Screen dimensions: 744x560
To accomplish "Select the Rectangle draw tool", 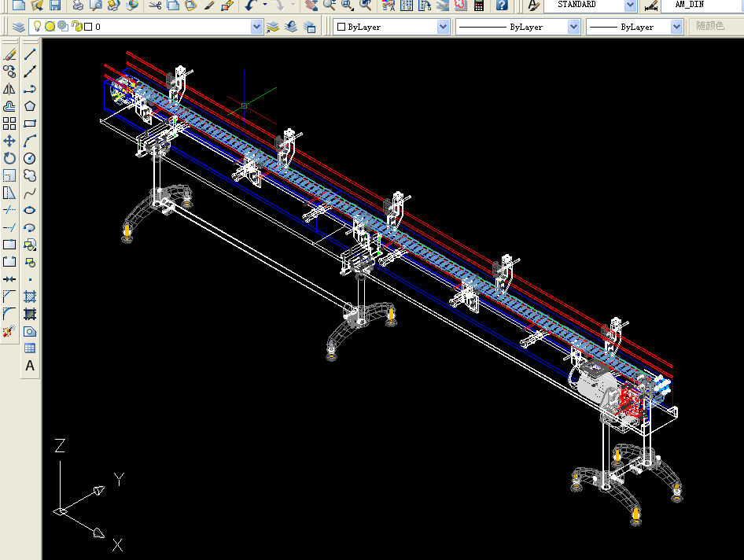I will tap(30, 123).
